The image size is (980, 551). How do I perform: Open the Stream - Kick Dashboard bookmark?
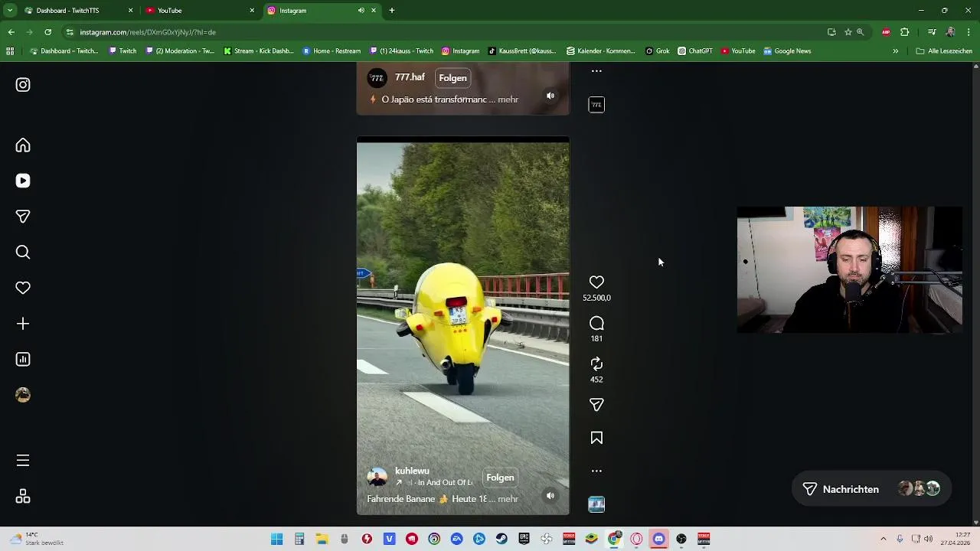pyautogui.click(x=259, y=51)
